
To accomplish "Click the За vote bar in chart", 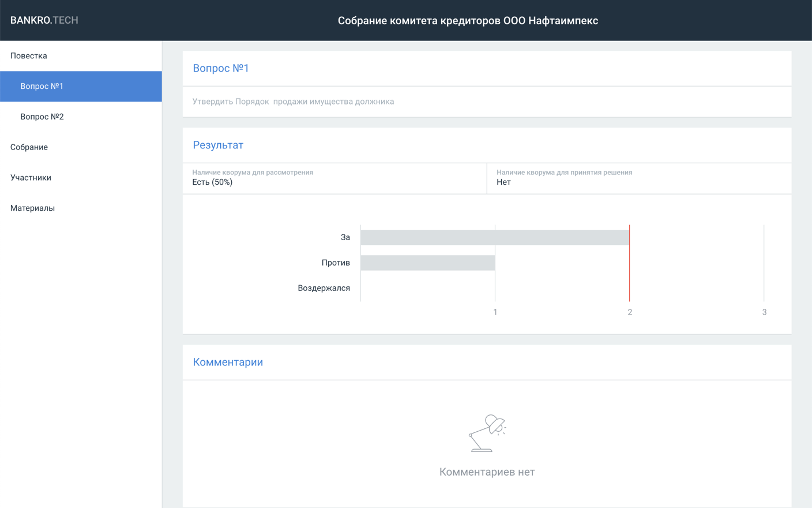I will point(495,237).
